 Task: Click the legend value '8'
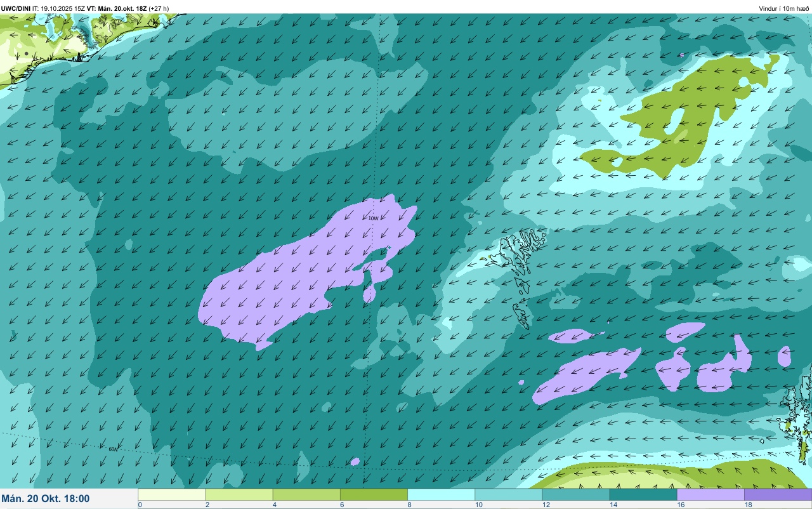click(409, 505)
